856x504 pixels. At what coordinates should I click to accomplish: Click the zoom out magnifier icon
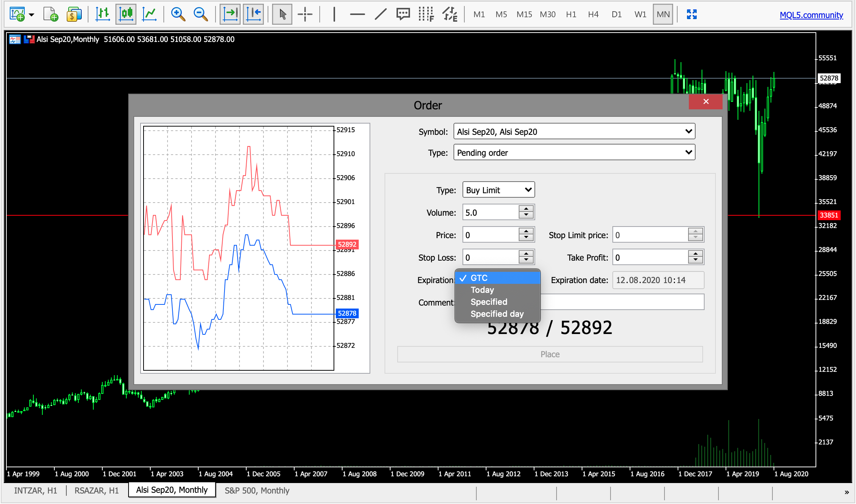click(x=201, y=15)
